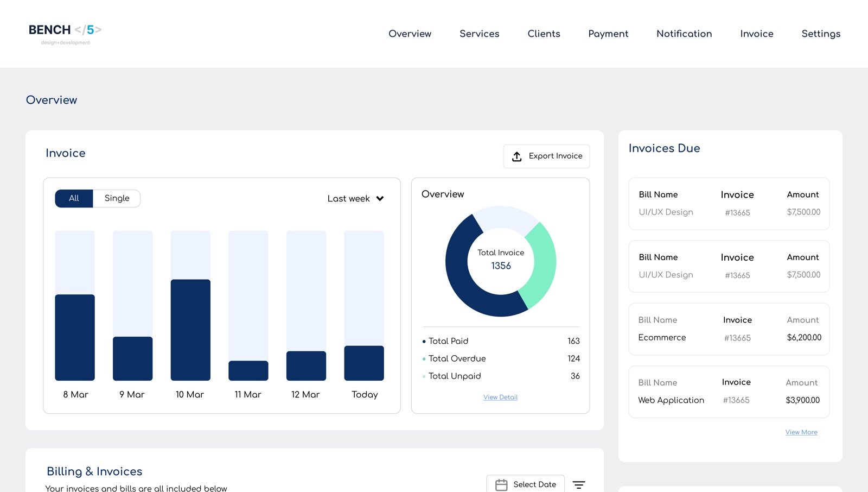Click the Export Invoice button
The height and width of the screenshot is (492, 868).
click(x=546, y=156)
